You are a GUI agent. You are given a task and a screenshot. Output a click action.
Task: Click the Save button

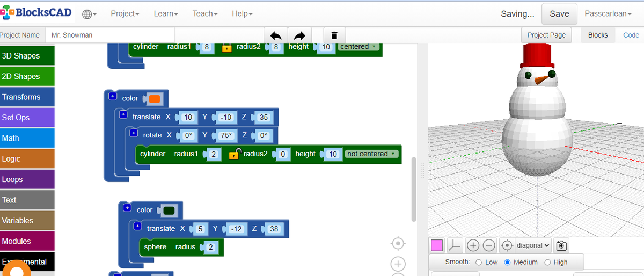pyautogui.click(x=559, y=14)
